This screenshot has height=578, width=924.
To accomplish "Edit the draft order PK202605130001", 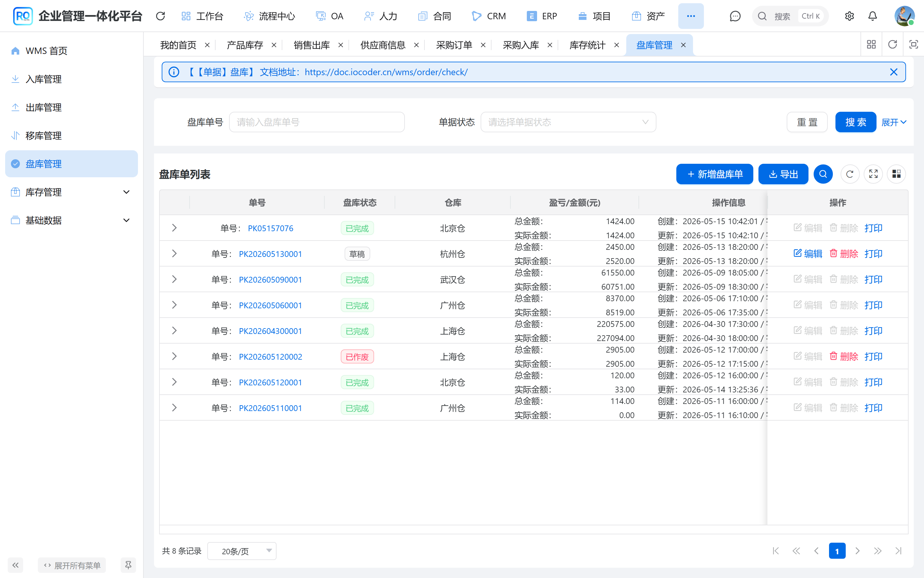I will [x=808, y=253].
